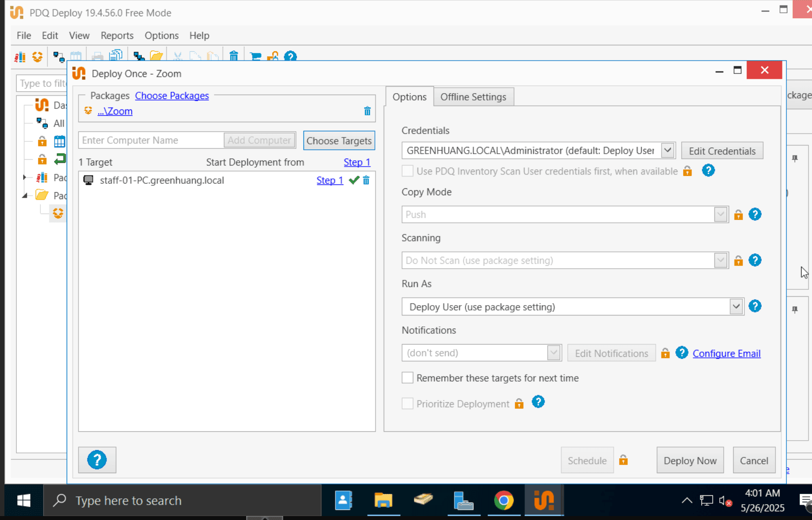Open Package Library icon in main toolbar

[20, 57]
